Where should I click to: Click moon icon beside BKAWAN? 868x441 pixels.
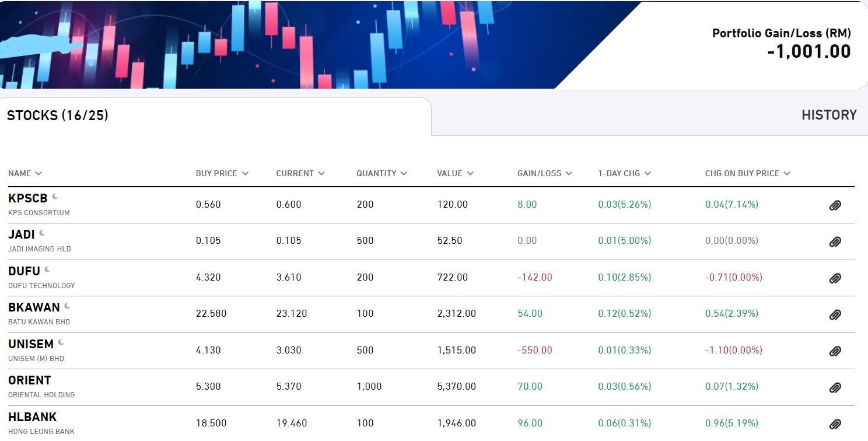[x=68, y=306]
